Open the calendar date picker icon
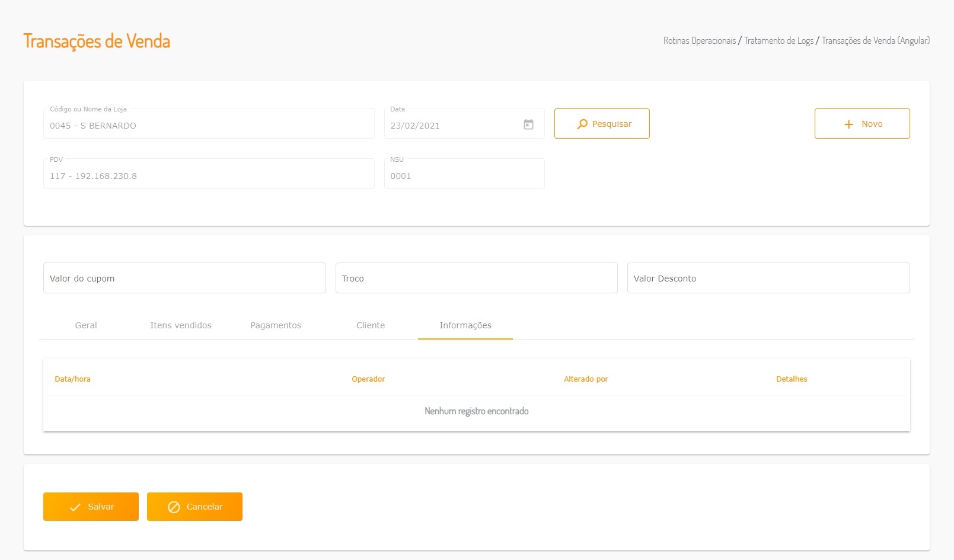 tap(528, 124)
